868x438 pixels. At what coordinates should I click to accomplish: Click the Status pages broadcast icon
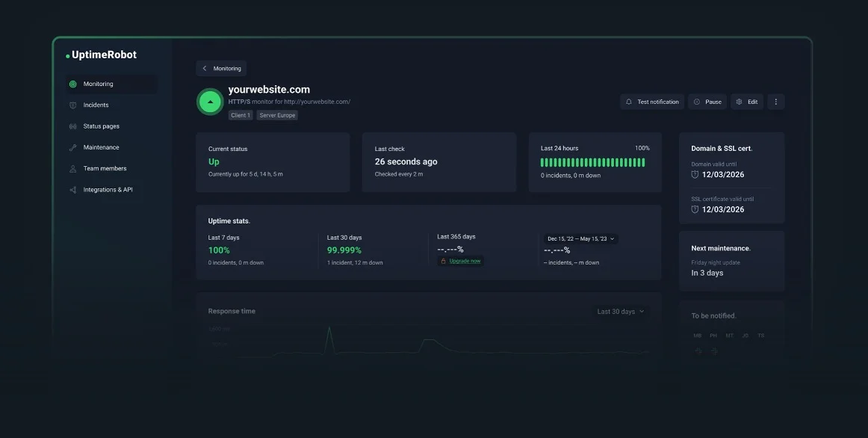click(x=72, y=126)
